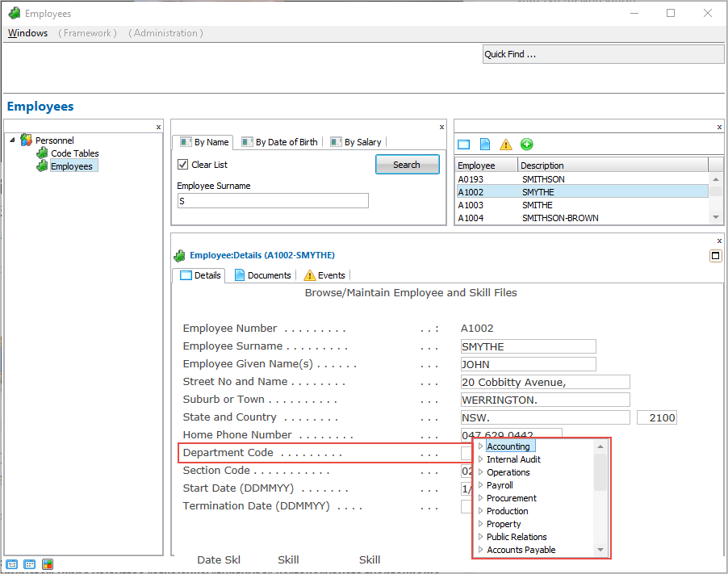Click the Details icon in employee list toolbar

tap(463, 145)
